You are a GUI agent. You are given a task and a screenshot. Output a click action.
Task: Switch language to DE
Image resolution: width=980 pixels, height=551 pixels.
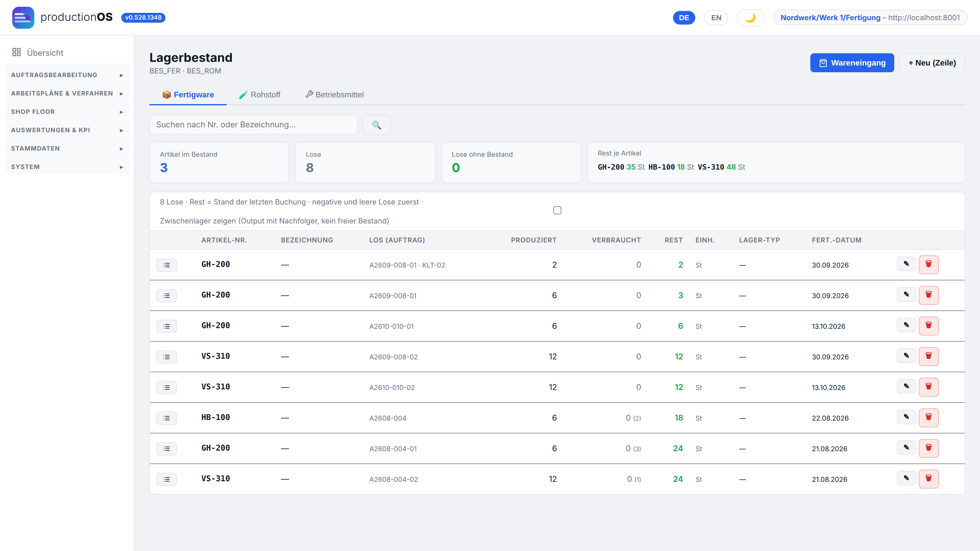(x=684, y=17)
